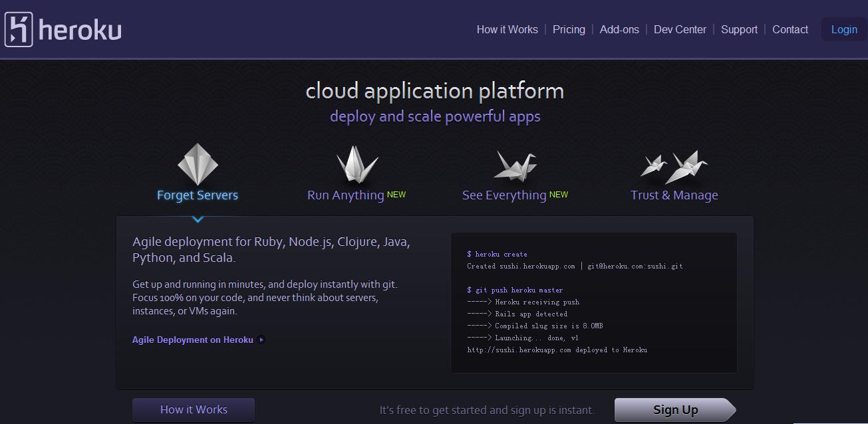This screenshot has width=868, height=424.
Task: Follow the Agile Deployment on Heroku link
Action: (x=193, y=340)
